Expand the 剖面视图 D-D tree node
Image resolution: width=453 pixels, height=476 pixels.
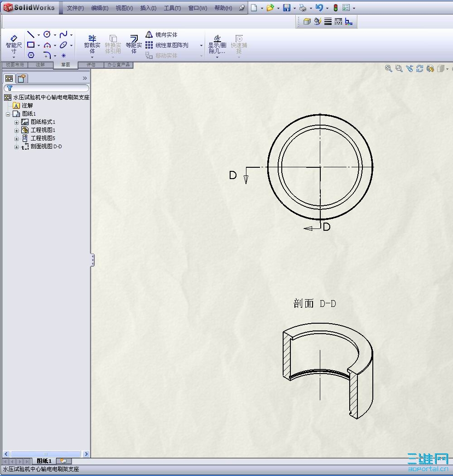[16, 147]
